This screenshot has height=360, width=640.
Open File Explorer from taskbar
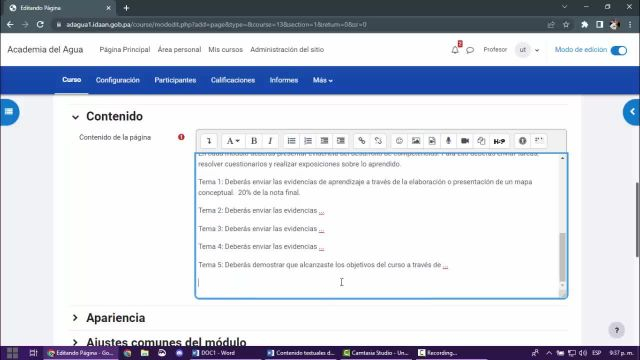144,353
